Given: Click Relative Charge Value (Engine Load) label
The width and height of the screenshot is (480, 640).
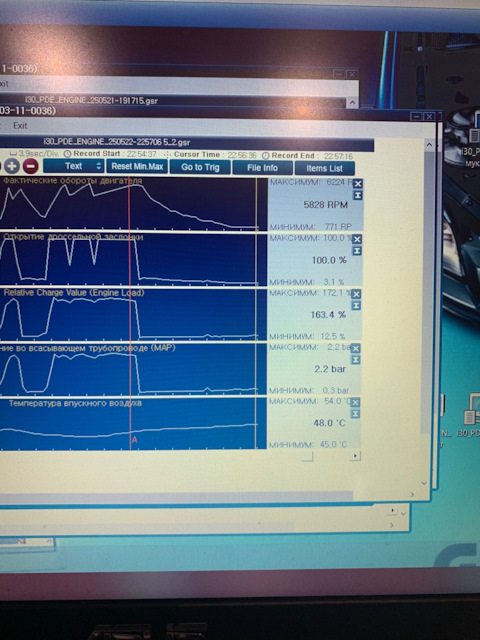Looking at the screenshot, I should [x=74, y=293].
